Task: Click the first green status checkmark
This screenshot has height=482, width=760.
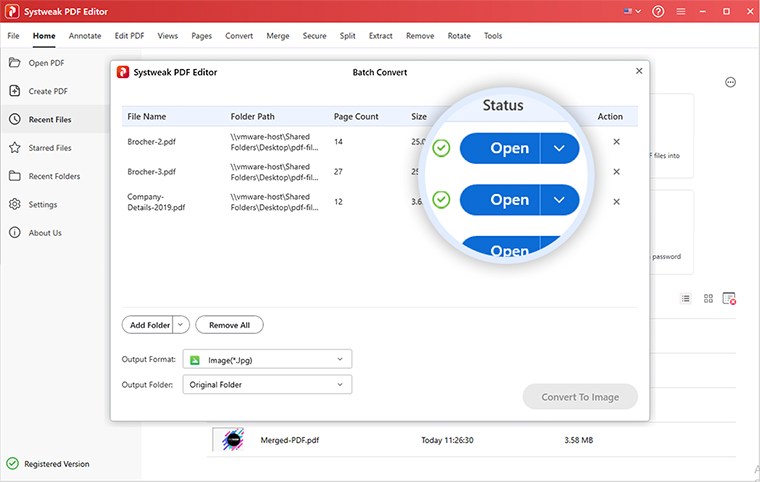Action: [x=441, y=148]
